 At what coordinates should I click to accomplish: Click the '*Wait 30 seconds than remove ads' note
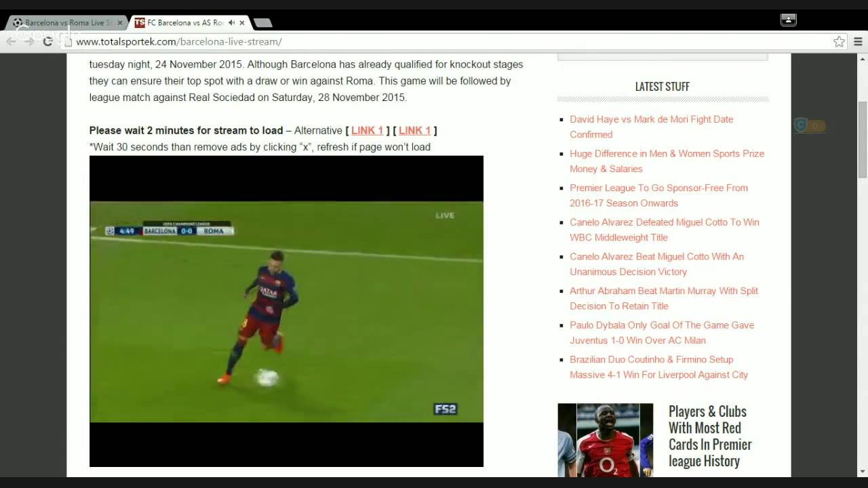(260, 147)
